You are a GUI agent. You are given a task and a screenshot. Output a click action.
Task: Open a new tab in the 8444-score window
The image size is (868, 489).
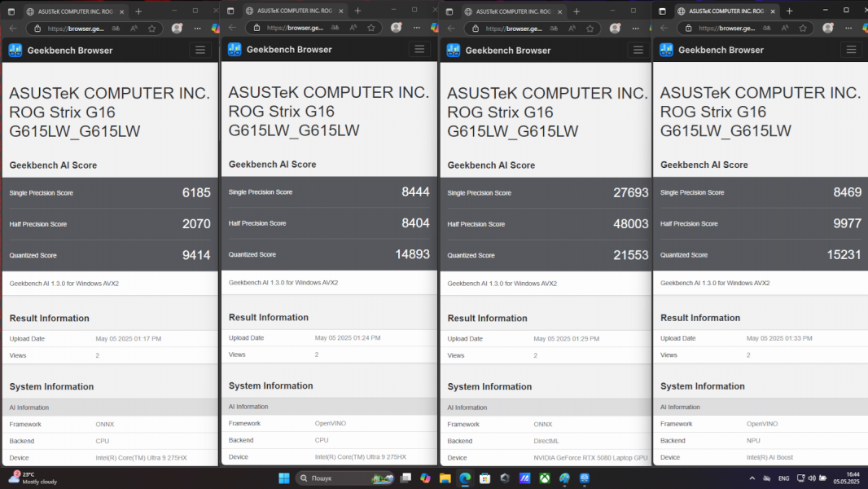(357, 11)
